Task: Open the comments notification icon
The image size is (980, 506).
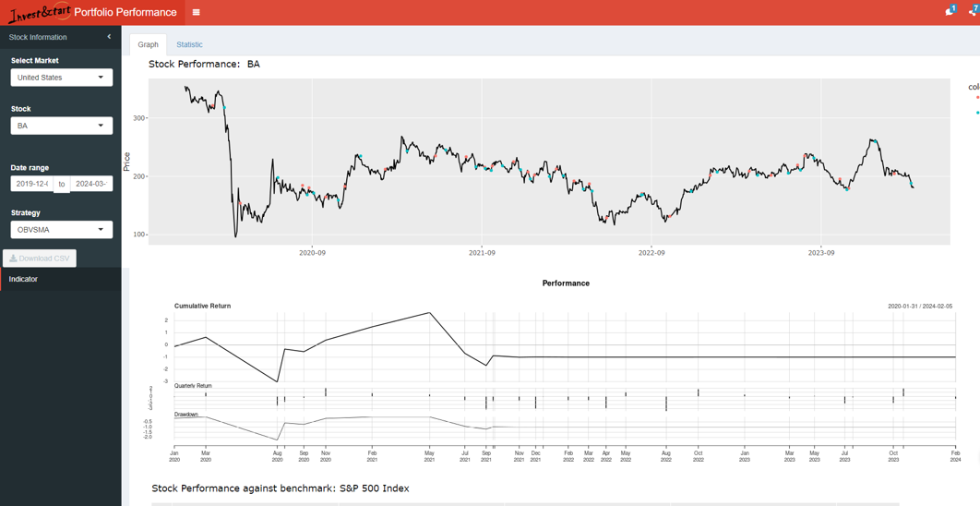Action: (949, 12)
